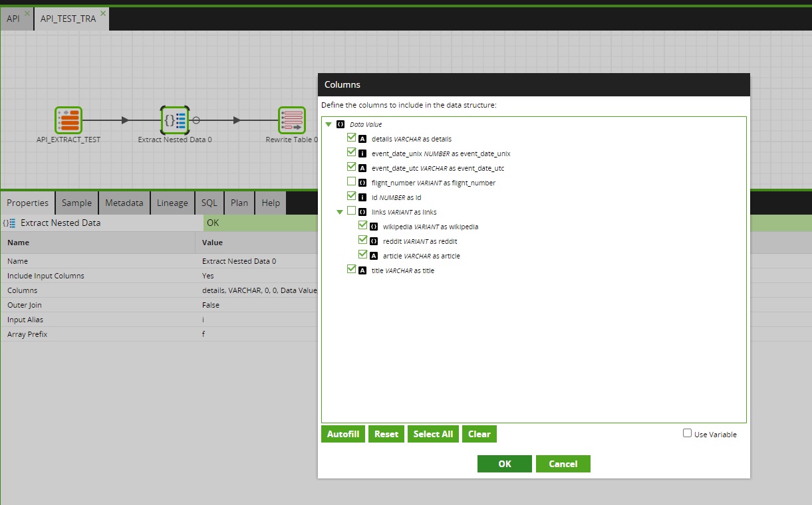This screenshot has width=812, height=505.
Task: Uncheck the wikipedia column
Action: tap(362, 225)
